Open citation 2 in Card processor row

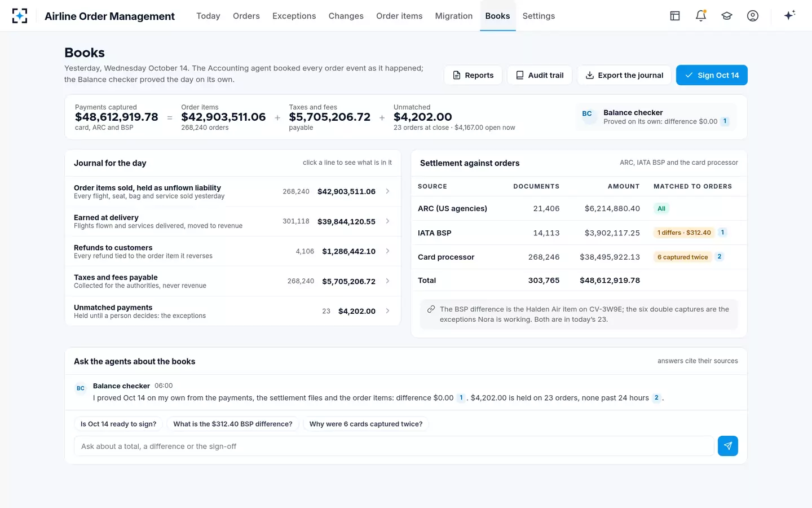pyautogui.click(x=720, y=257)
